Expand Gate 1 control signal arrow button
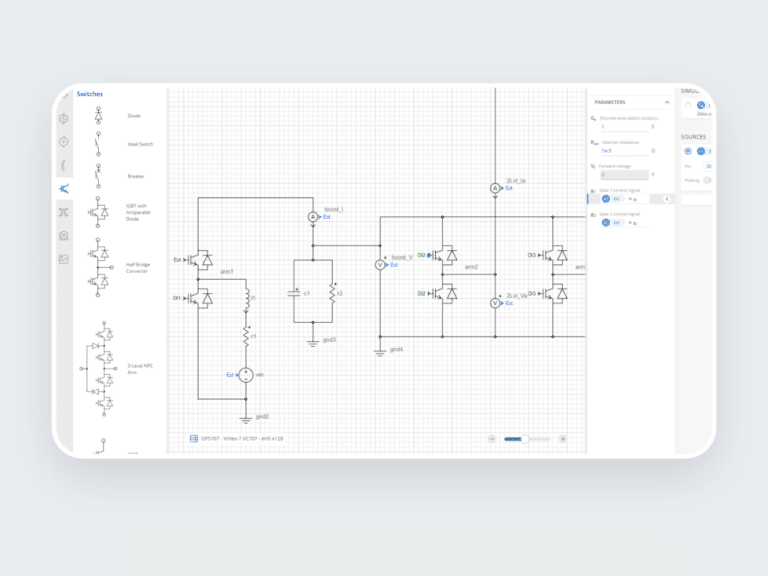This screenshot has width=768, height=576. (x=667, y=199)
